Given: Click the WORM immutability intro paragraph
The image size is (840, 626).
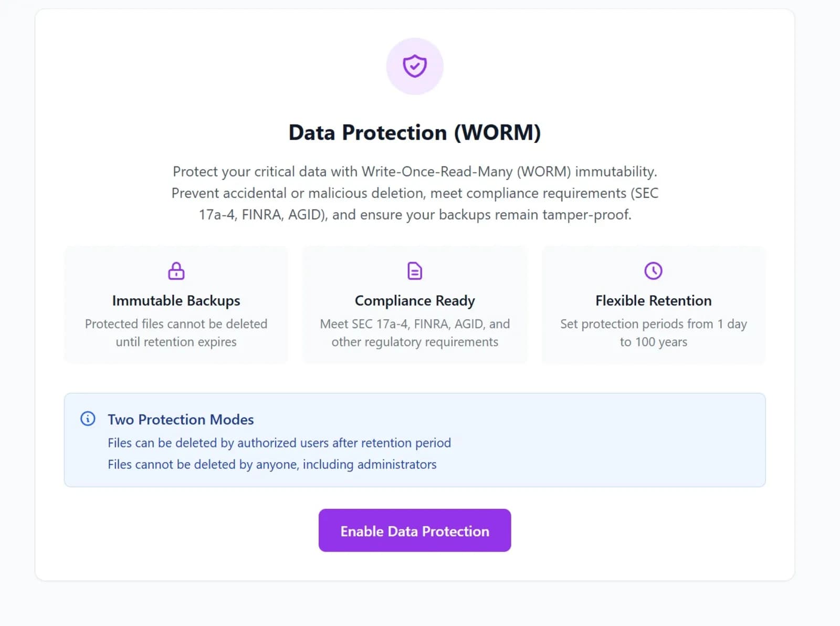Looking at the screenshot, I should pyautogui.click(x=414, y=193).
